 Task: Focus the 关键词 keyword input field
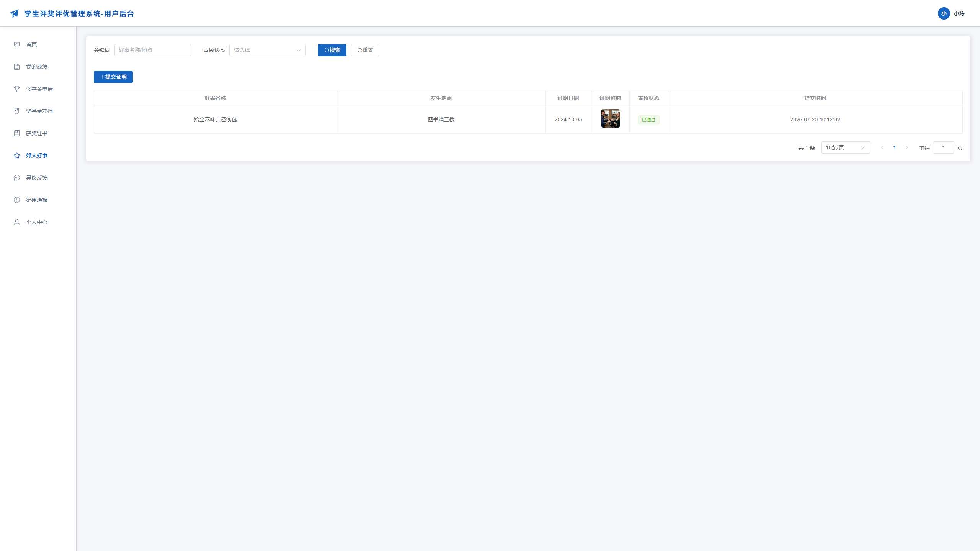[x=153, y=50]
